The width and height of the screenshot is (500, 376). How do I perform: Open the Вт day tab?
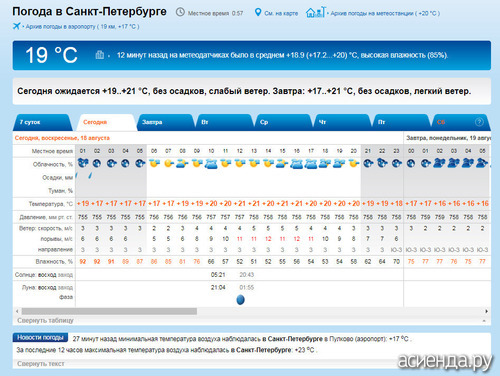click(224, 122)
